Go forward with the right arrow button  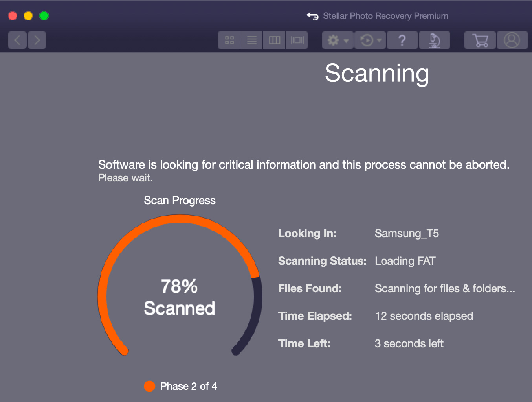(x=37, y=40)
